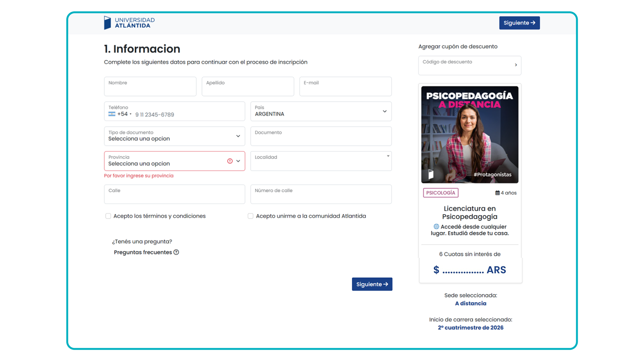Click the '4 años' duration text

[x=509, y=193]
